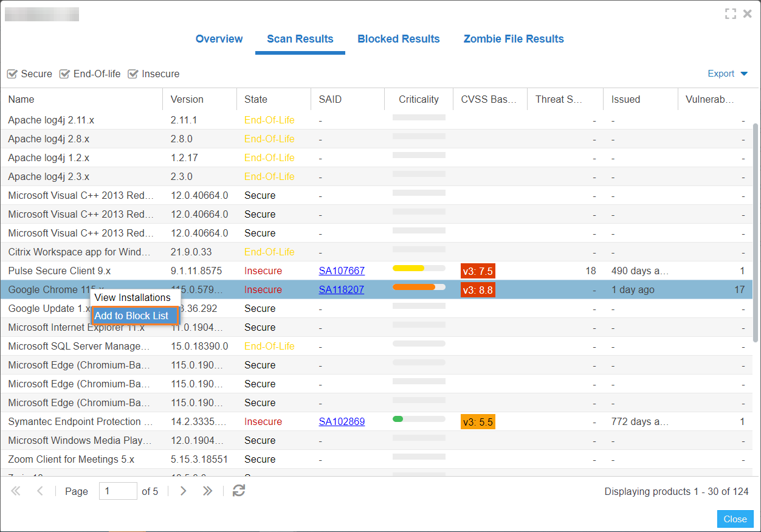Click the '490 days a…' issued cell

coord(640,271)
